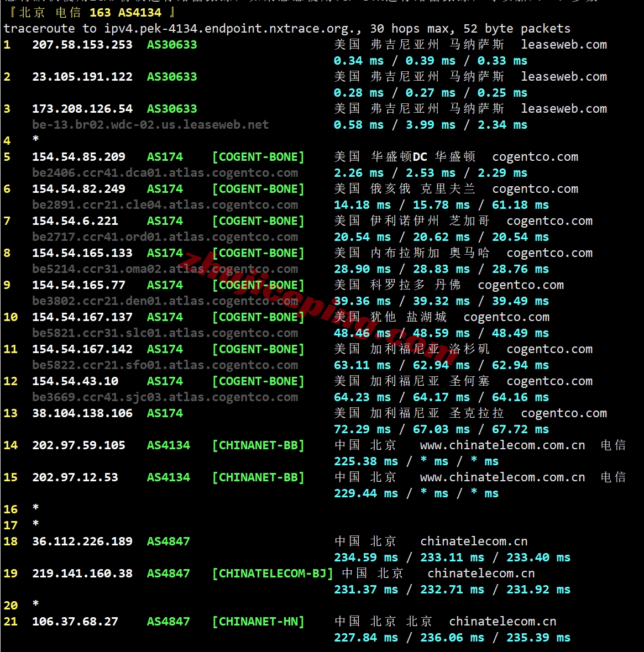Select the IP address 154.54.165.77

78,285
